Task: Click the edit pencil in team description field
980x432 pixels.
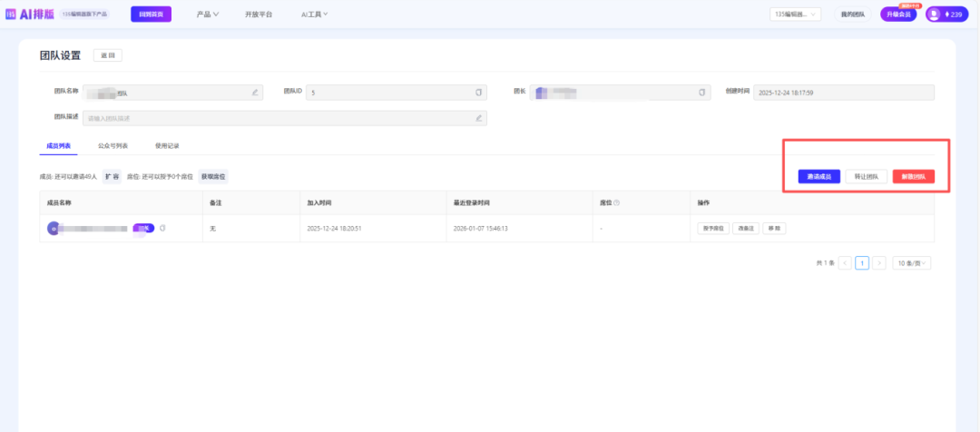Action: point(479,118)
